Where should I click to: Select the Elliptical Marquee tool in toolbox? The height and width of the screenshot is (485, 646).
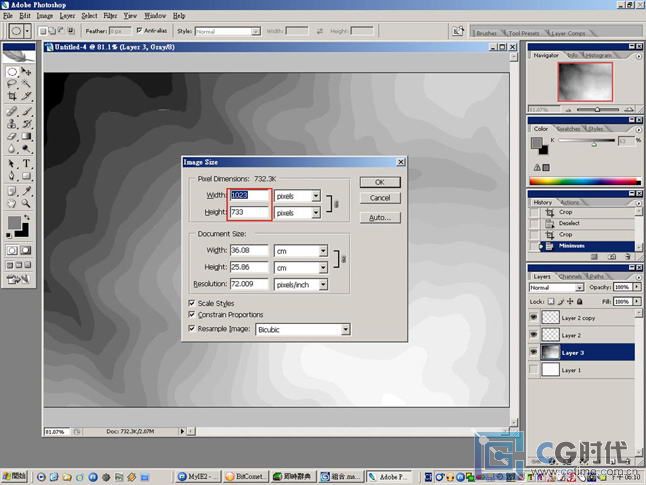tap(12, 72)
